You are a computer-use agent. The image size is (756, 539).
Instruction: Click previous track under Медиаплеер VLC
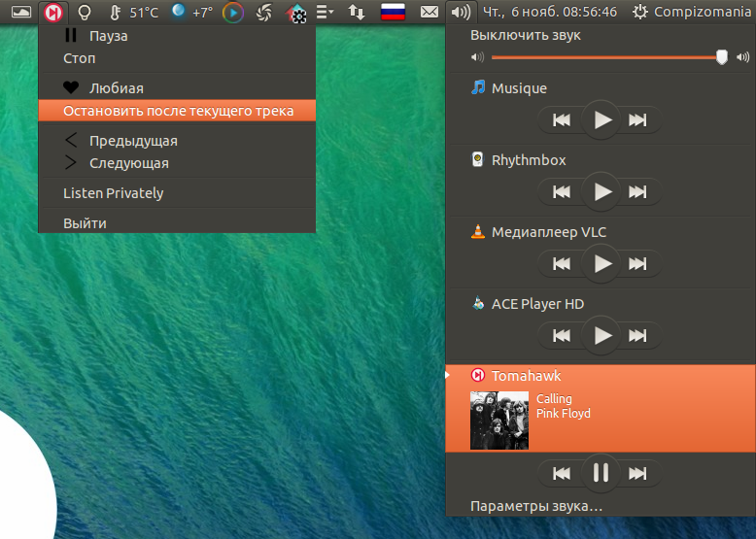[562, 263]
